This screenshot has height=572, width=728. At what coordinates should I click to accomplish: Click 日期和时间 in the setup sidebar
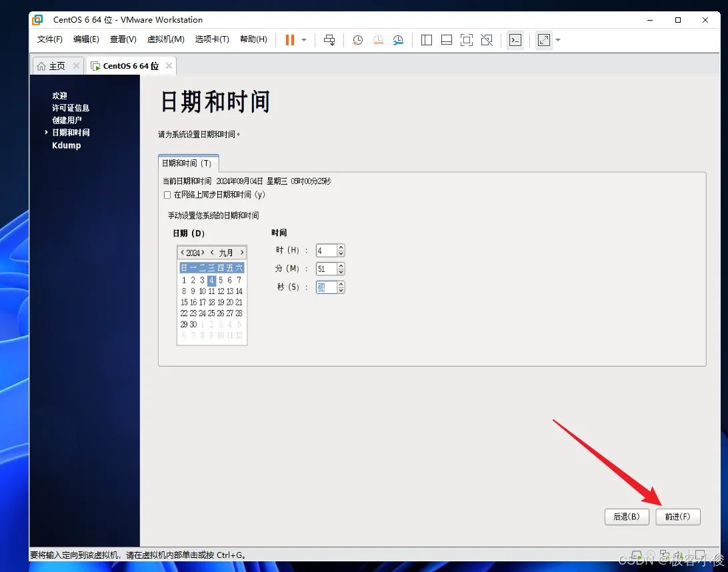(x=71, y=132)
